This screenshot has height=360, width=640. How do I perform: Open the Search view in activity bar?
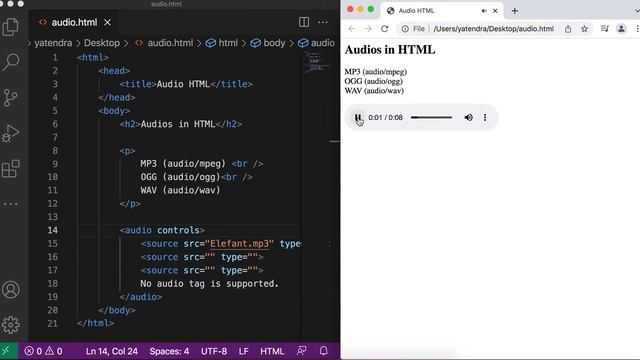coord(11,62)
